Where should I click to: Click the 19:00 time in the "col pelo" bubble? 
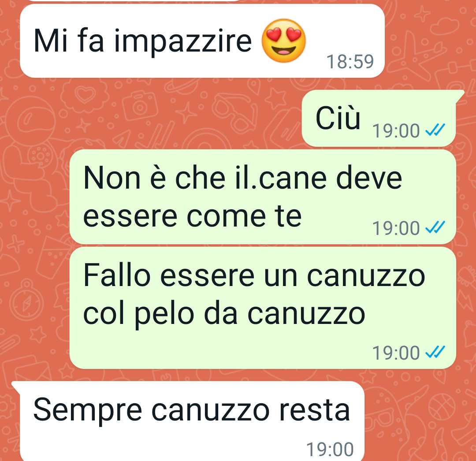click(396, 353)
